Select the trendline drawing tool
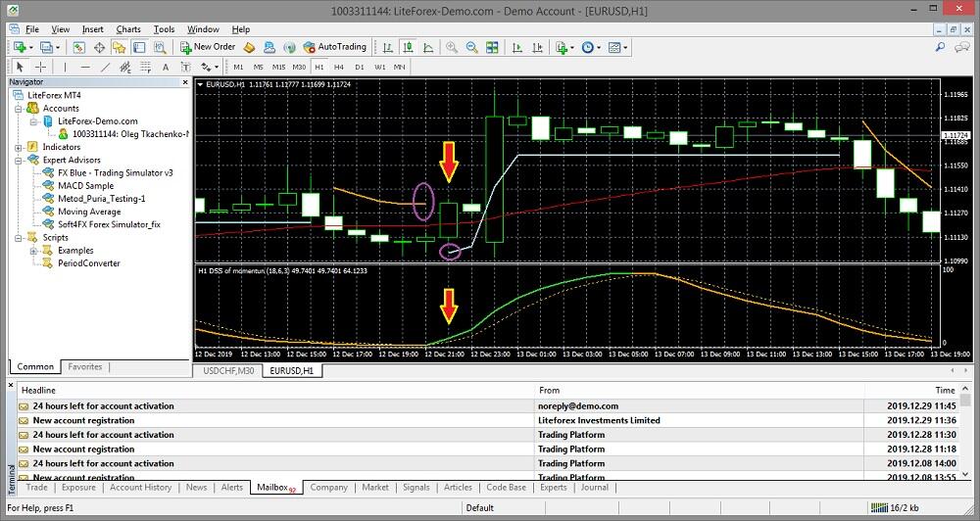The width and height of the screenshot is (980, 521). click(x=108, y=67)
